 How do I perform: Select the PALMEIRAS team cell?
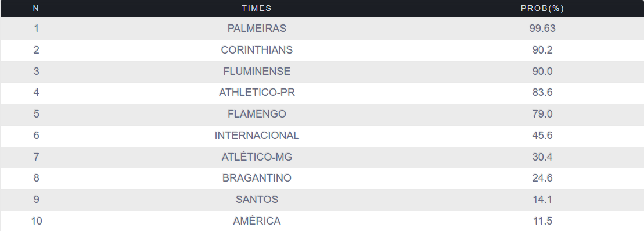pyautogui.click(x=257, y=29)
